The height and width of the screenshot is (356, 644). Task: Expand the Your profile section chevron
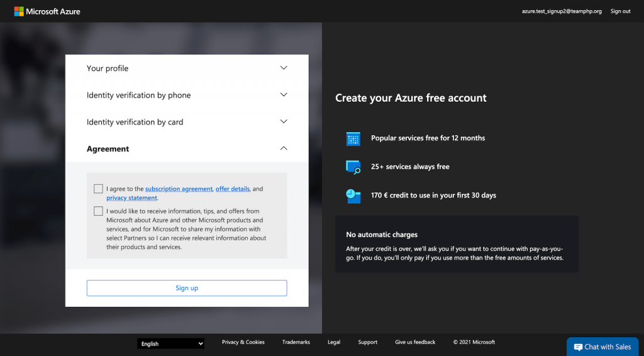pyautogui.click(x=284, y=68)
